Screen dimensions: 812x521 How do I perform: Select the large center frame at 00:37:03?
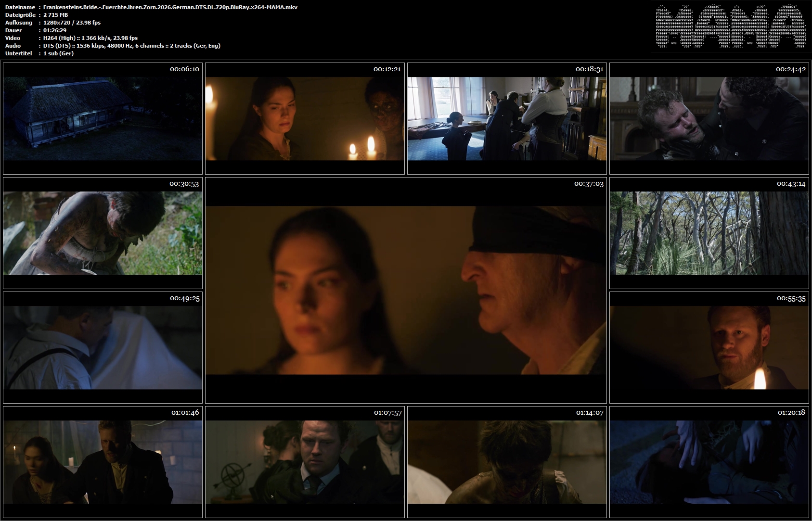click(x=406, y=290)
